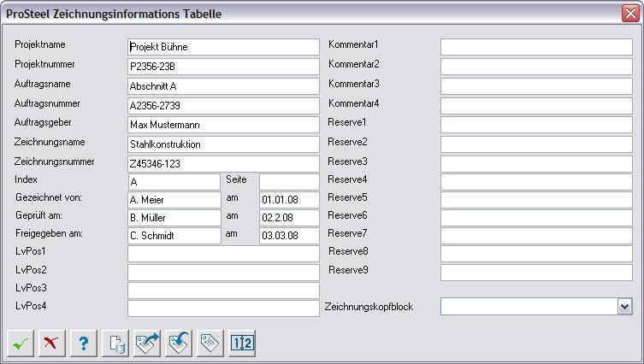Focus the Zeichnungsname field Stahlkonstruktion
Image resolution: width=644 pixels, height=364 pixels.
[x=223, y=144]
